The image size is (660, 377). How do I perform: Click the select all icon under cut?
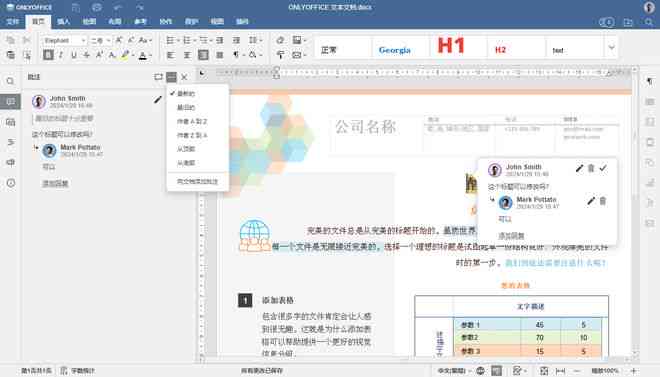pos(27,55)
